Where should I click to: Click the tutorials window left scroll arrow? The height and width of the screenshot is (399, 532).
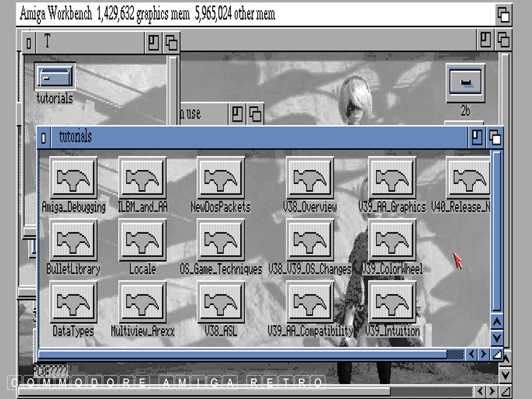click(471, 354)
